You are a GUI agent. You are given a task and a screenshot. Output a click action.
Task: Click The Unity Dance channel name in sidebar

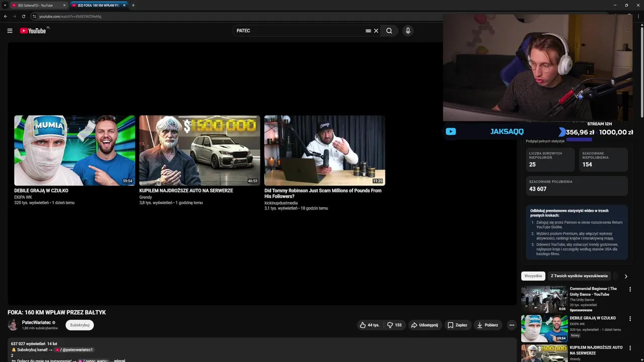tap(582, 300)
